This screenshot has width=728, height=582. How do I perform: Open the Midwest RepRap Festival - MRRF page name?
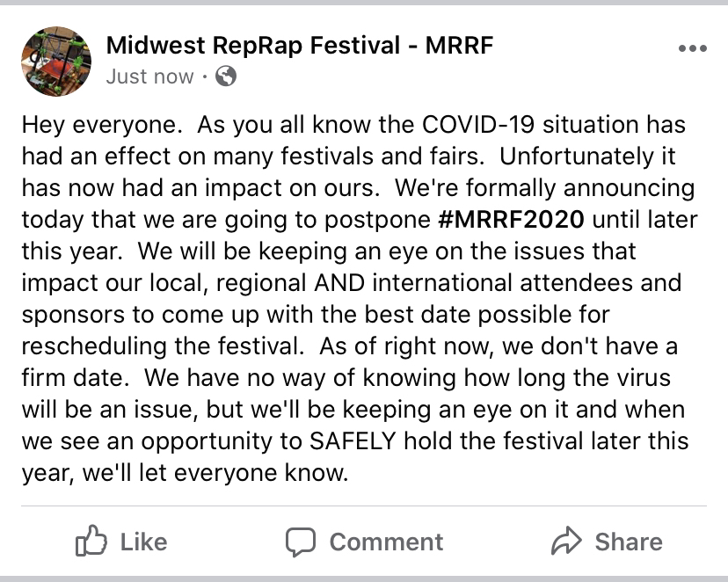click(x=299, y=45)
